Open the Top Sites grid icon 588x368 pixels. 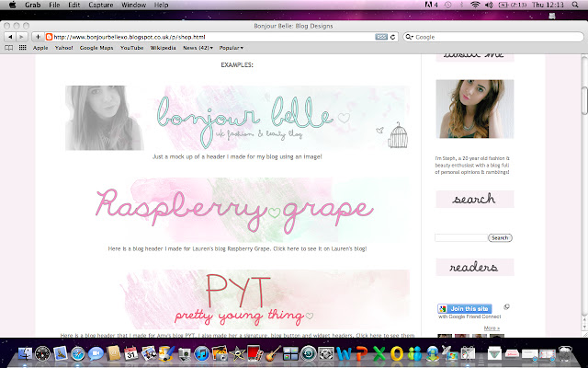(x=22, y=48)
